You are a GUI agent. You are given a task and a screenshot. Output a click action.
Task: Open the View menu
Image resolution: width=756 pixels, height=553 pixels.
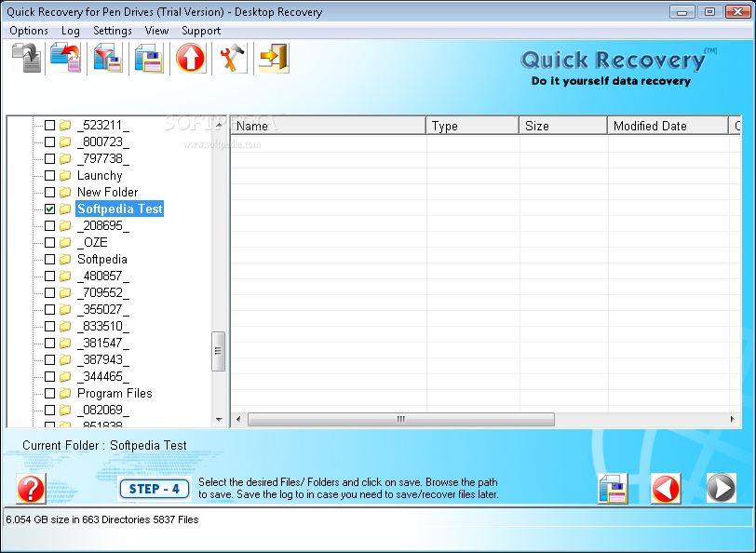pos(156,31)
